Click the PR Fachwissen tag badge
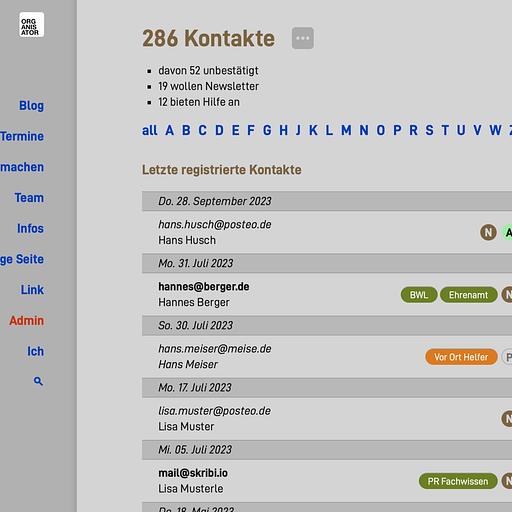This screenshot has width=512, height=512. (x=458, y=481)
